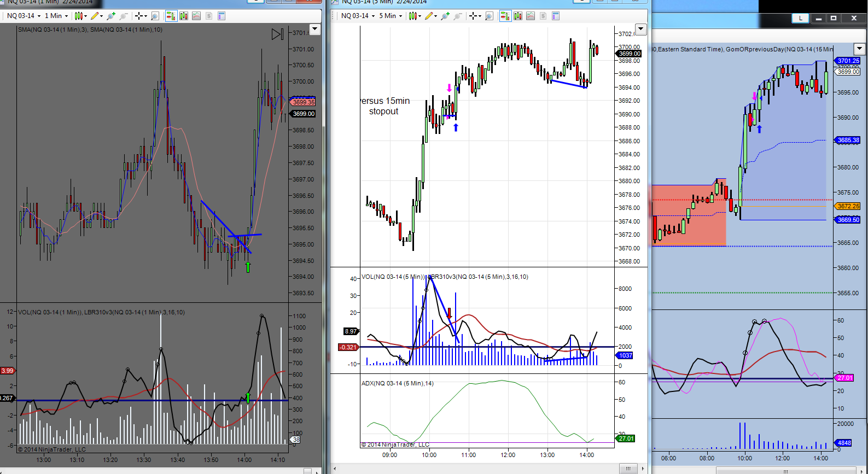Viewport: 868px width, 474px height.
Task: Click the strategies dollar icon in the 1 Min chart
Action: (x=209, y=16)
